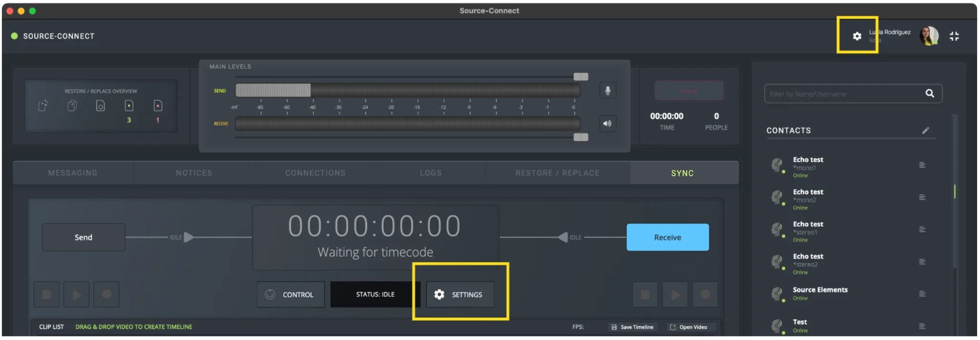Open the menu icon for Source Elements contact

click(922, 294)
